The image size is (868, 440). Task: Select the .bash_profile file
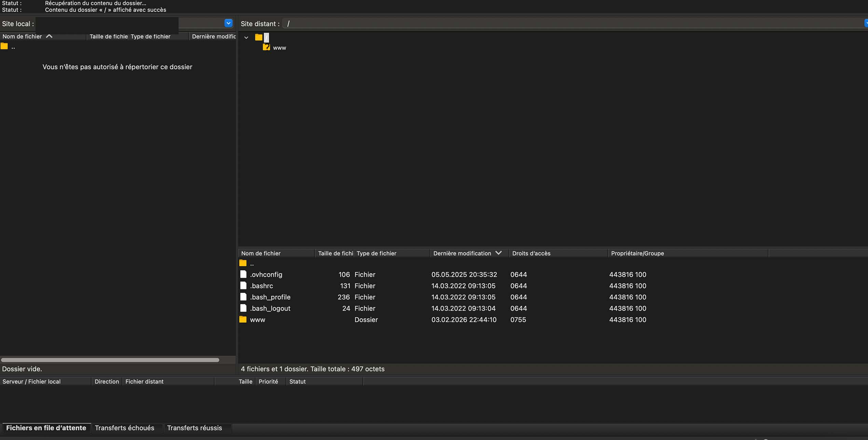click(270, 297)
